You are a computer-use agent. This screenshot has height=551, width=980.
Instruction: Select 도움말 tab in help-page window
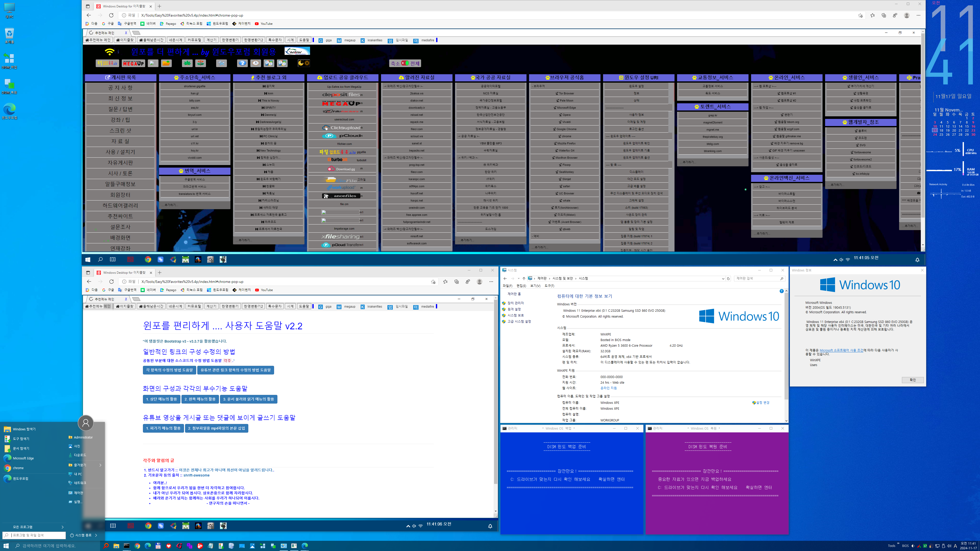(x=304, y=306)
